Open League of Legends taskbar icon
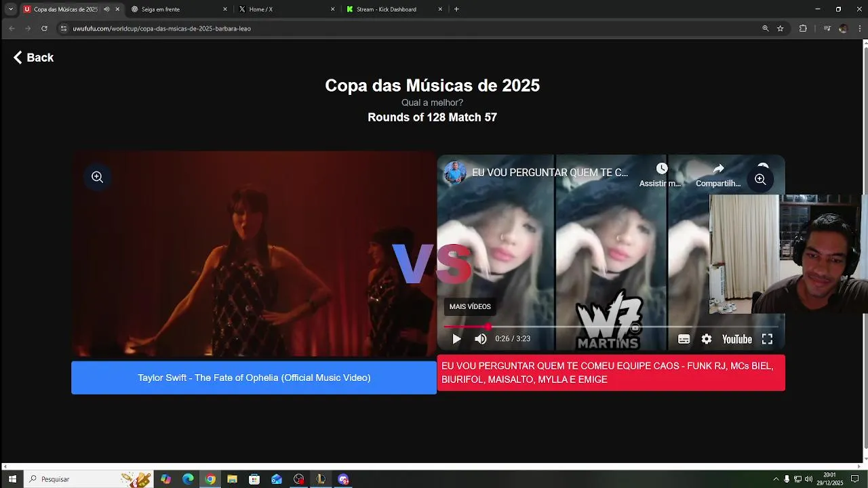This screenshot has height=488, width=868. point(321,479)
